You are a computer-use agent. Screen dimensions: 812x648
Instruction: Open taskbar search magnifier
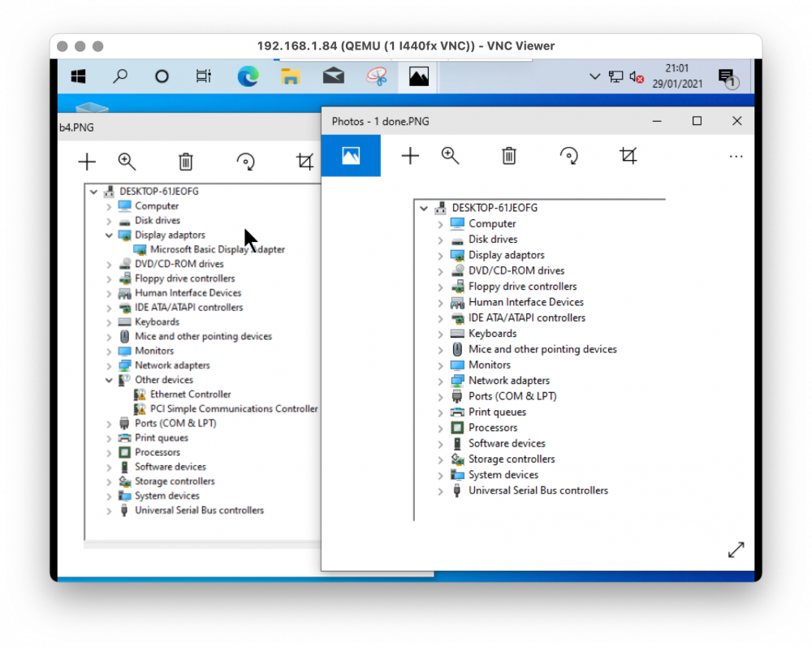(x=120, y=76)
